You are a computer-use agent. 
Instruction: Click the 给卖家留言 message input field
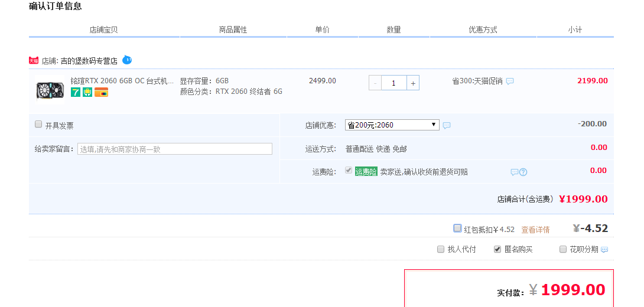[174, 149]
